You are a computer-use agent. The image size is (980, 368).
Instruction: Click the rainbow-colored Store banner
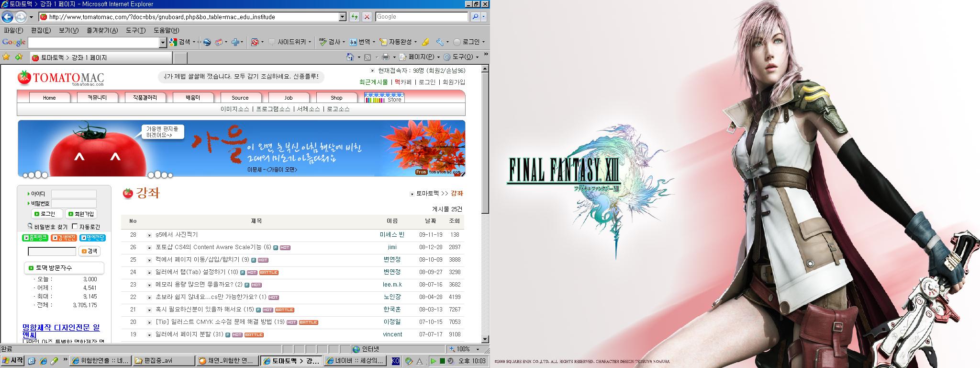tap(384, 97)
